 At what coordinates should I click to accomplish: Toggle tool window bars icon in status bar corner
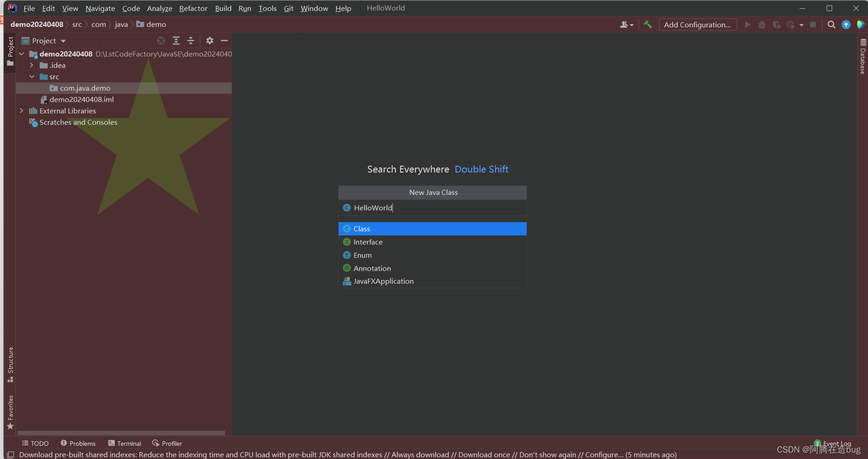tap(11, 454)
